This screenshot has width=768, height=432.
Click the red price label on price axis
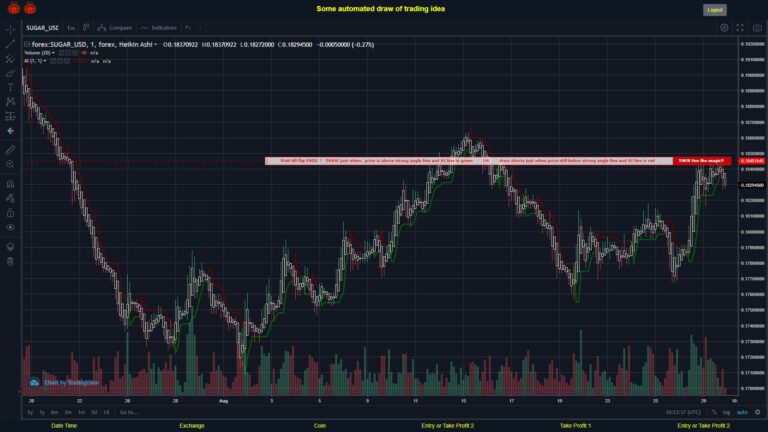pos(752,161)
